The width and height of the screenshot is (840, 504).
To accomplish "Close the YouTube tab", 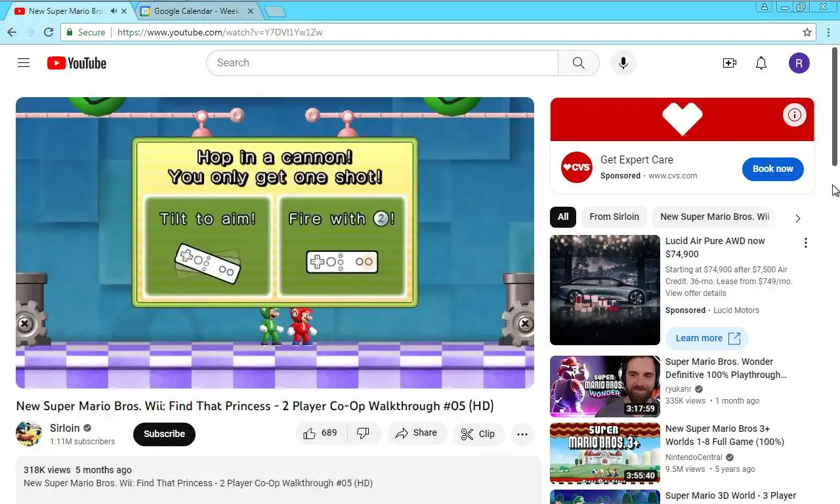I will point(124,11).
